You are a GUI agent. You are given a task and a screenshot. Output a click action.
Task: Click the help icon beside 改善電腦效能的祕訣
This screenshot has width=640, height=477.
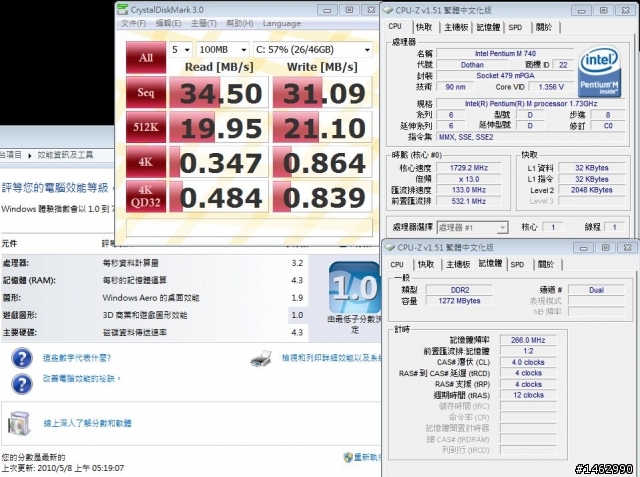click(x=22, y=384)
